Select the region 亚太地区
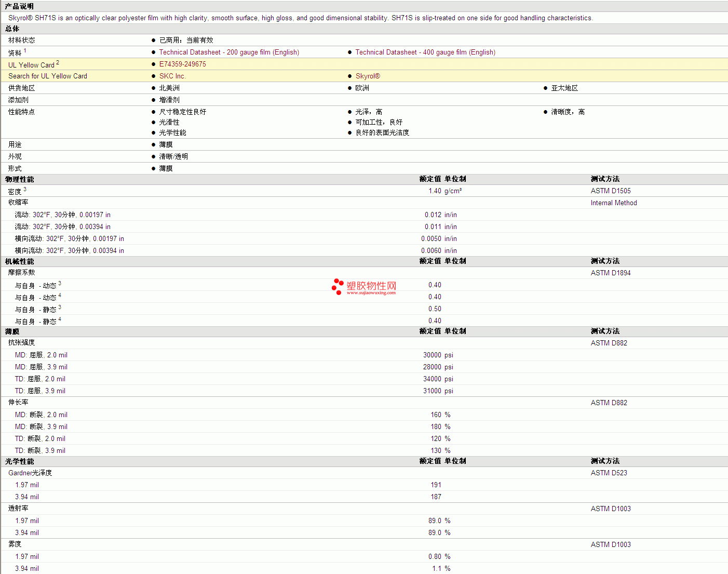Screen dimensions: 728x574 (565, 88)
